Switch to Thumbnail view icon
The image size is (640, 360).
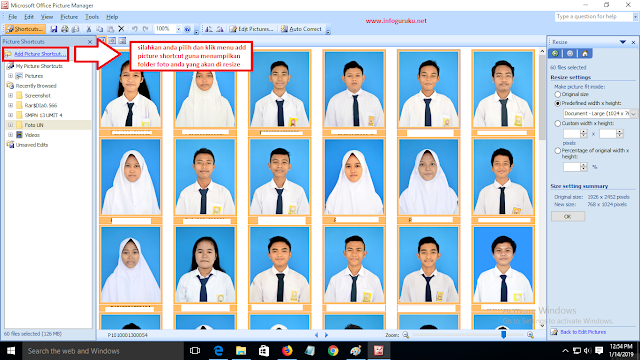coord(102,40)
